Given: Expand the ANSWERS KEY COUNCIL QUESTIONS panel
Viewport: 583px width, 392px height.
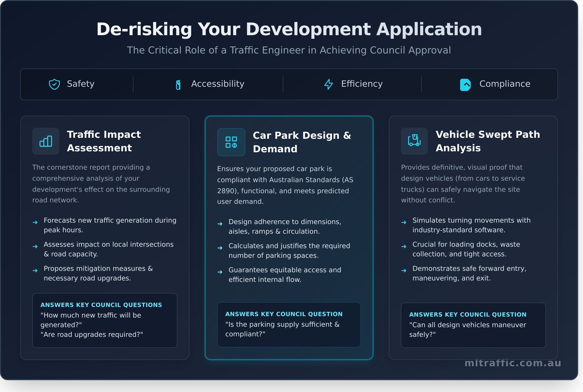Looking at the screenshot, I should click(105, 320).
